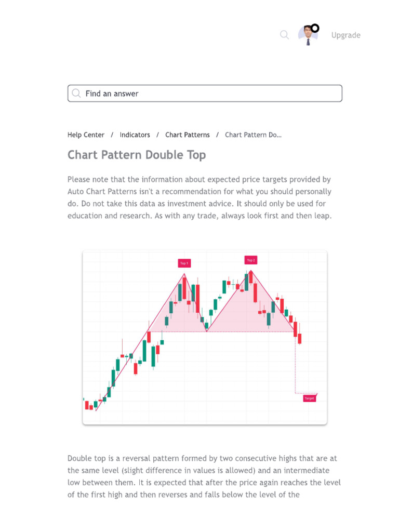
Task: Focus the Find an answer search field
Action: [205, 94]
